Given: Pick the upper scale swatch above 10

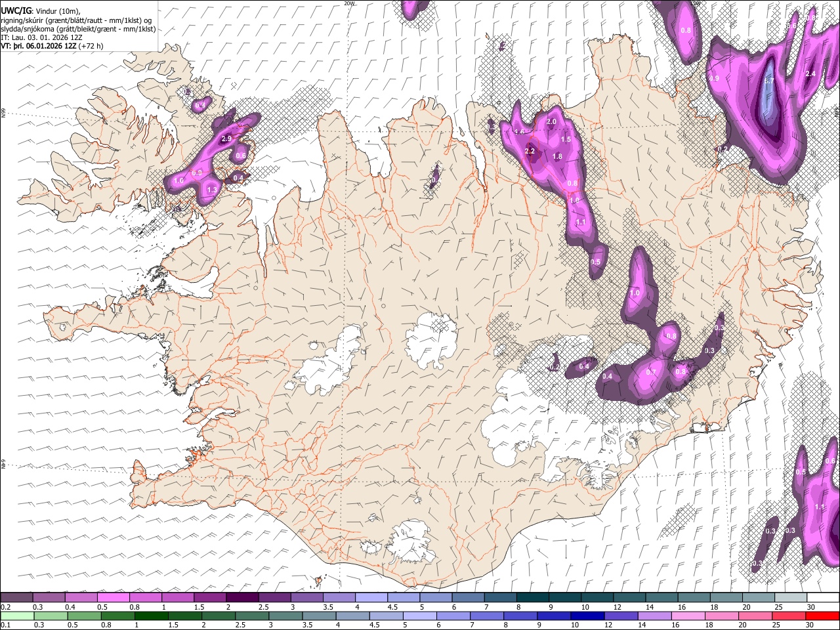Looking at the screenshot, I should click(597, 597).
